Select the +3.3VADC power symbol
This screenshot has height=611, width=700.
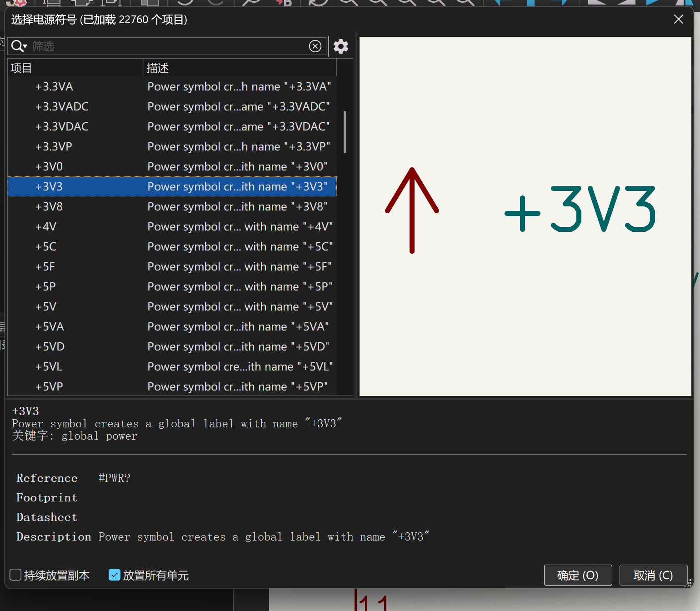(x=172, y=106)
